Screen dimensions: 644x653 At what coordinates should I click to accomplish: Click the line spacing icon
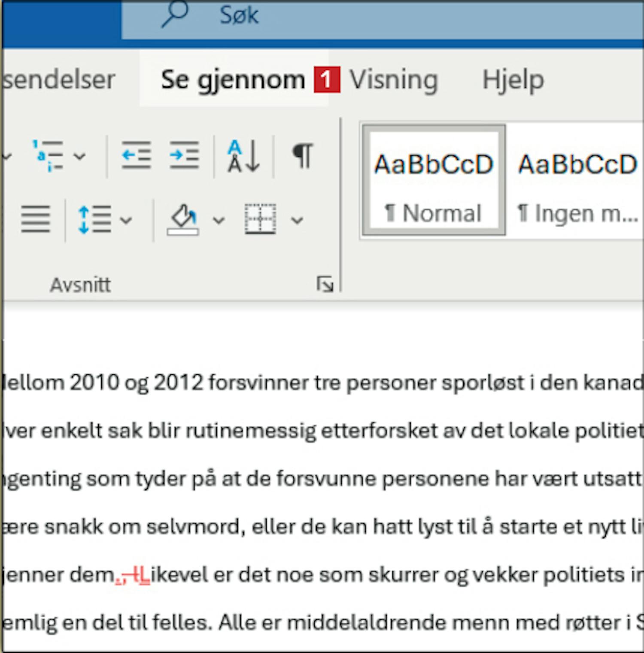click(x=95, y=219)
